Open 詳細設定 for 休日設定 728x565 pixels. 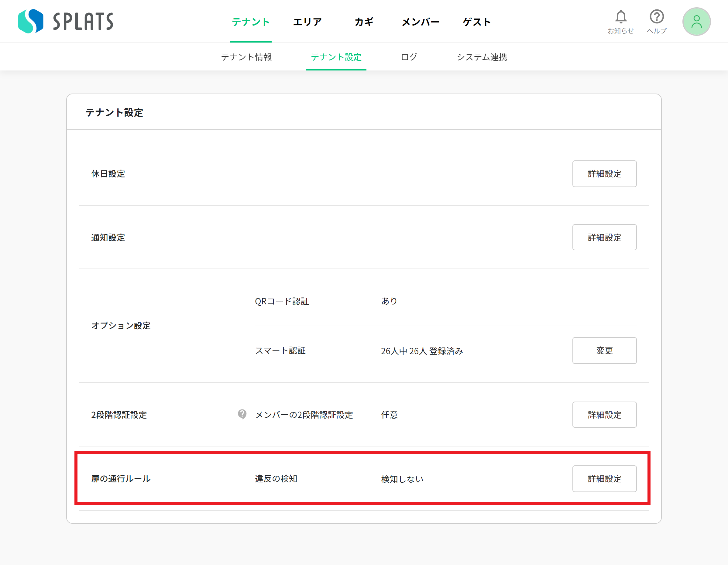point(604,174)
